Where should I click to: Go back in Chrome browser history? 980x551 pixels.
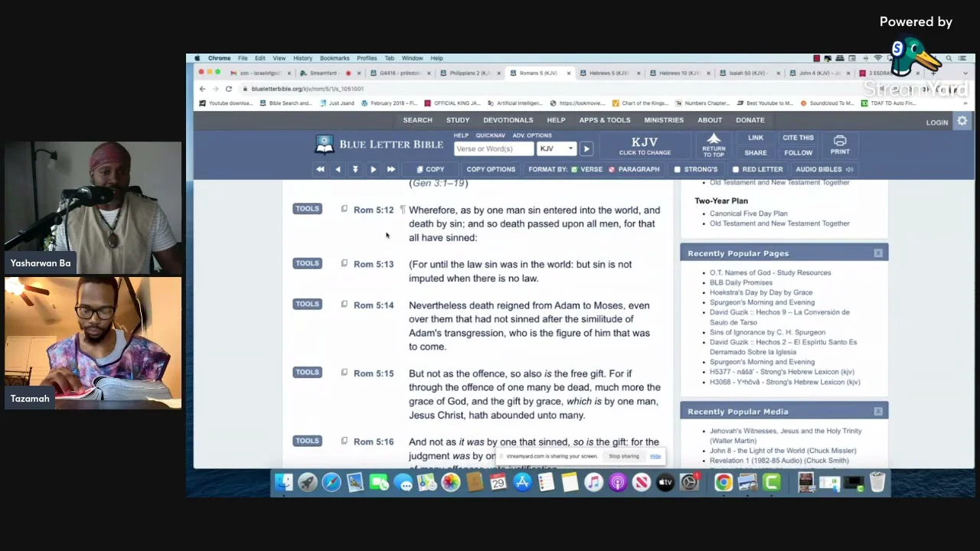click(x=202, y=89)
